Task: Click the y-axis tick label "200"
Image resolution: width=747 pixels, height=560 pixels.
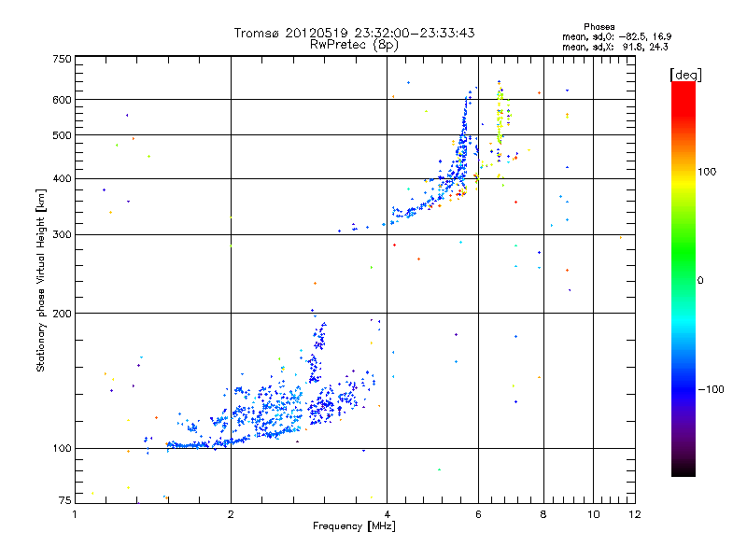Action: coord(62,314)
